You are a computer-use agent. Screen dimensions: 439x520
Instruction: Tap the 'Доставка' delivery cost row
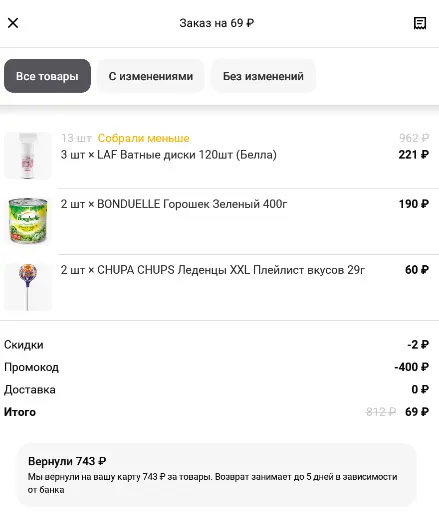(216, 389)
